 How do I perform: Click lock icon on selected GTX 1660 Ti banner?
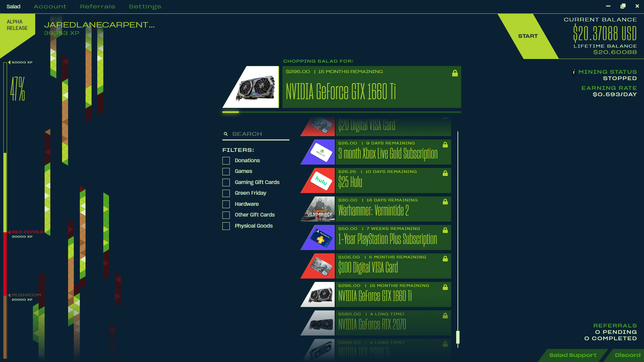click(455, 73)
